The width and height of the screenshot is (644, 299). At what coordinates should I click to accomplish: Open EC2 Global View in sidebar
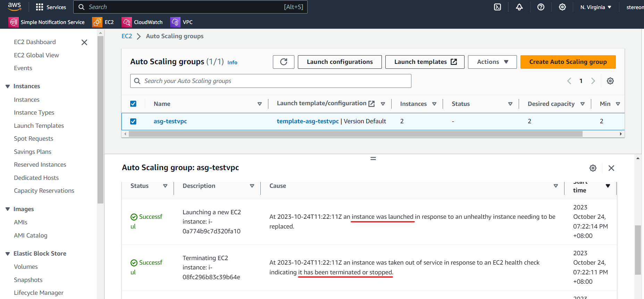36,55
